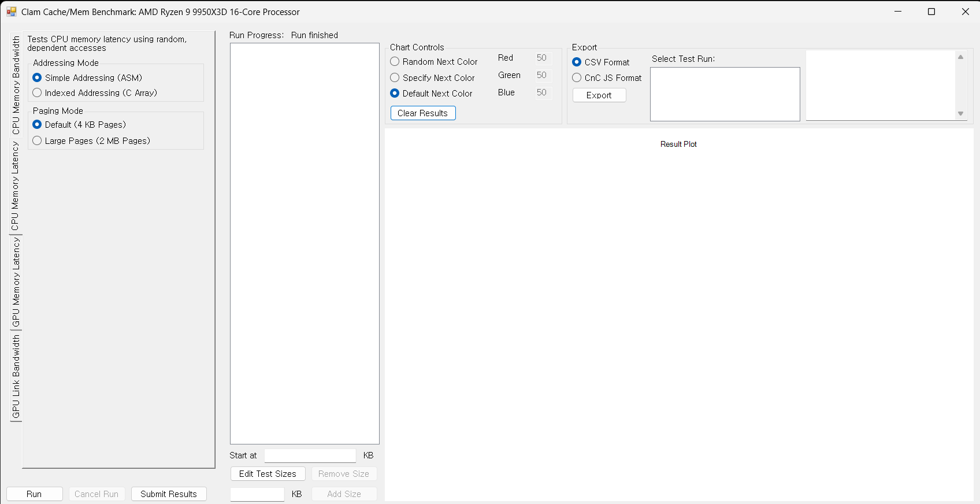Click the Select Test Run list box
The height and width of the screenshot is (504, 980).
[725, 94]
